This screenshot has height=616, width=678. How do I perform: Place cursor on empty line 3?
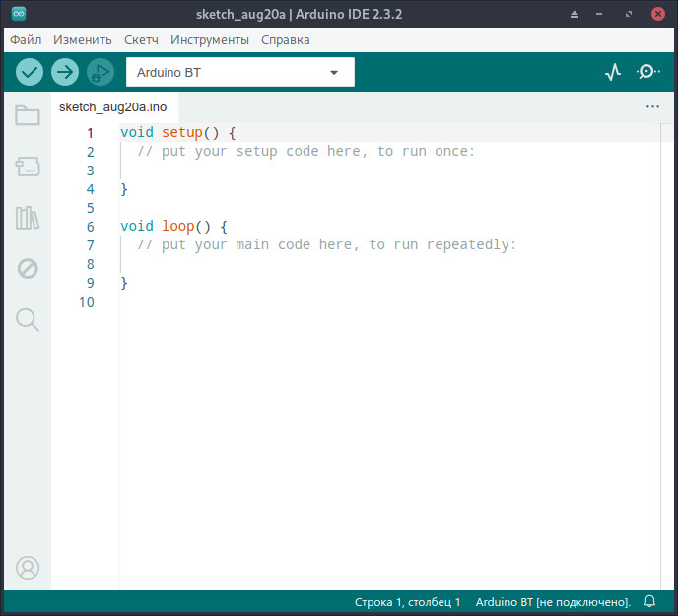389,170
